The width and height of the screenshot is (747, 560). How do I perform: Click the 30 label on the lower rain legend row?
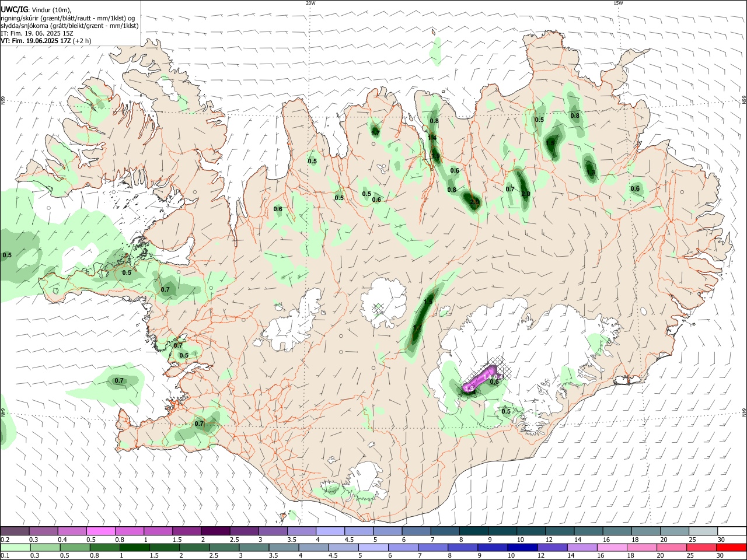point(721,555)
